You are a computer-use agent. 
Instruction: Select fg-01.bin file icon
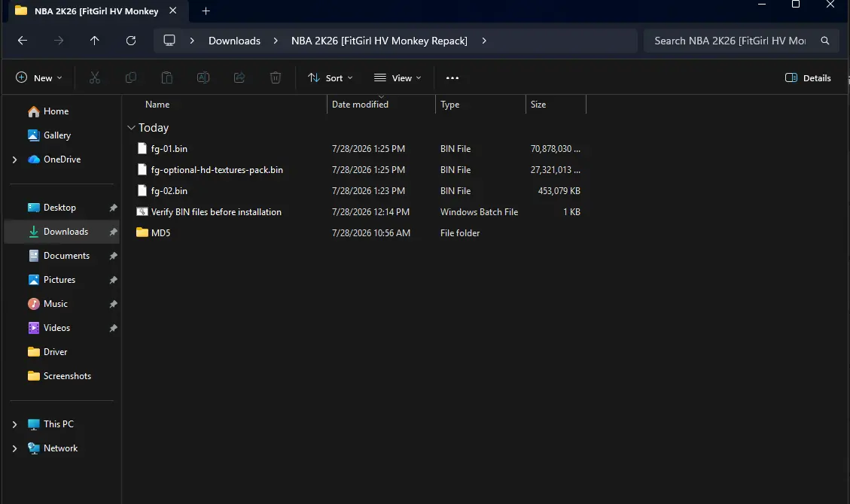click(x=142, y=148)
